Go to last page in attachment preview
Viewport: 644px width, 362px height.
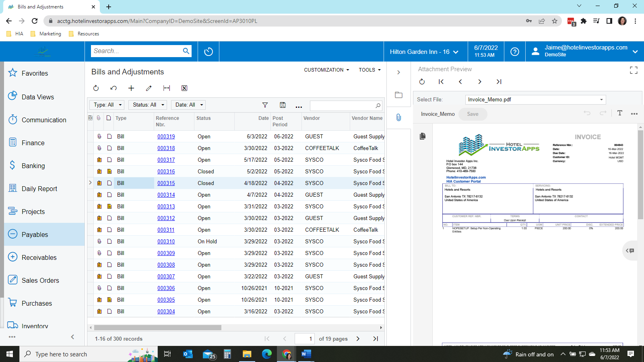(499, 82)
